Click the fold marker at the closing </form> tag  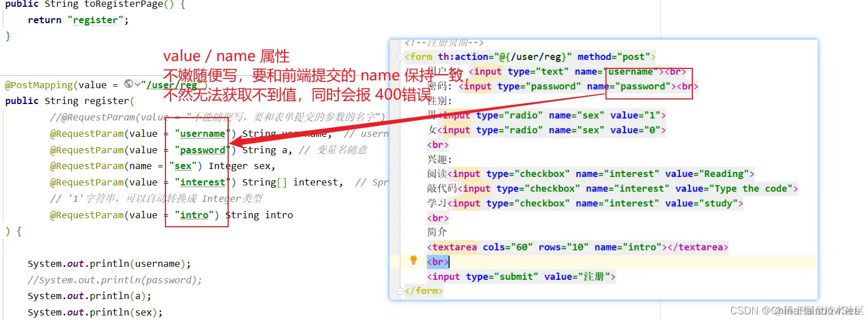[400, 291]
